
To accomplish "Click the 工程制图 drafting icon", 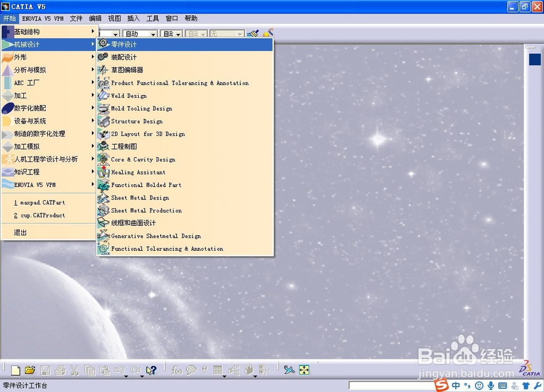I will tap(103, 147).
